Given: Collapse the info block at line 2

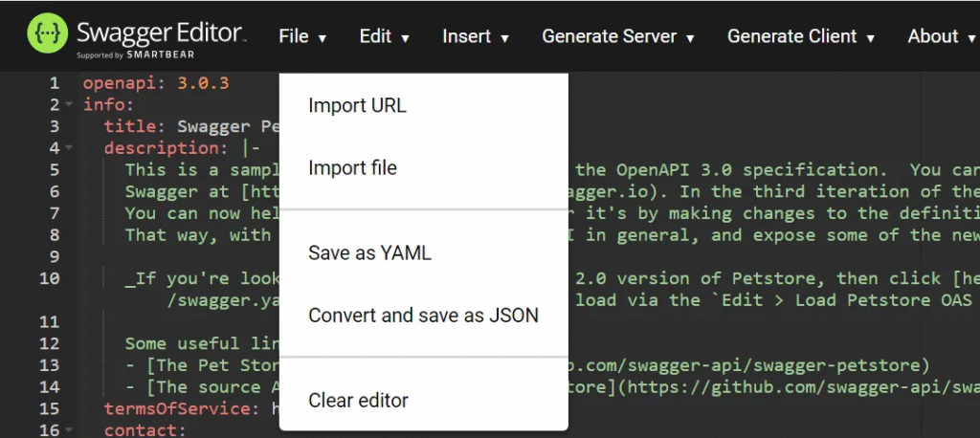Looking at the screenshot, I should pyautogui.click(x=69, y=104).
